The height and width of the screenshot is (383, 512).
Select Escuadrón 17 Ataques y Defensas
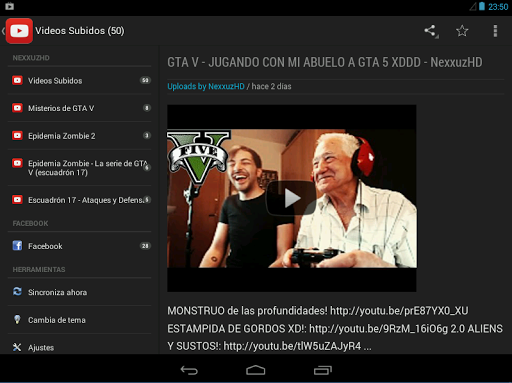79,200
